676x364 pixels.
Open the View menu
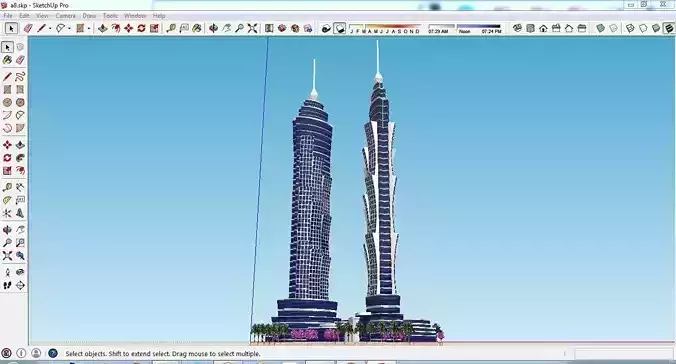[42, 16]
